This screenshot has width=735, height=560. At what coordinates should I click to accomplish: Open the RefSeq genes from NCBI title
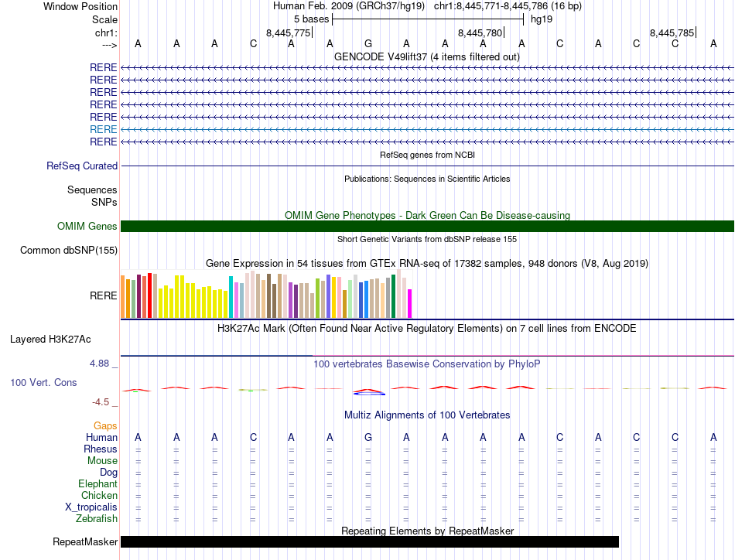coord(427,155)
